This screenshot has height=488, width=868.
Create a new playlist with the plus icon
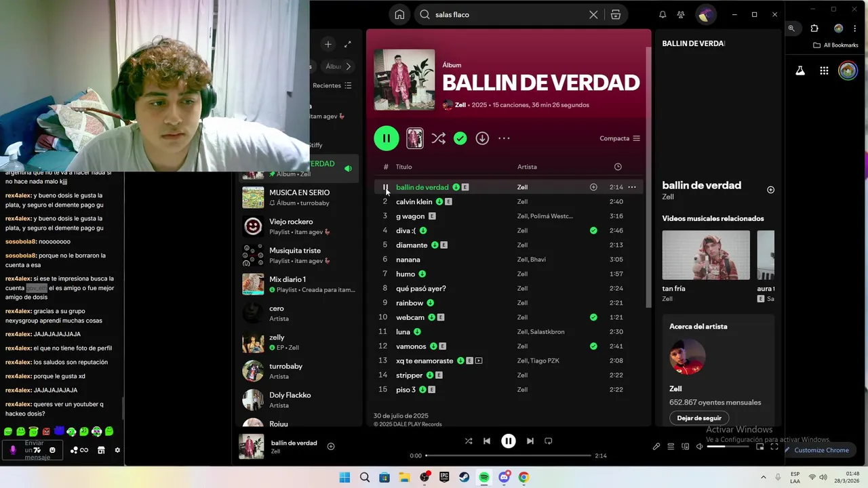328,44
